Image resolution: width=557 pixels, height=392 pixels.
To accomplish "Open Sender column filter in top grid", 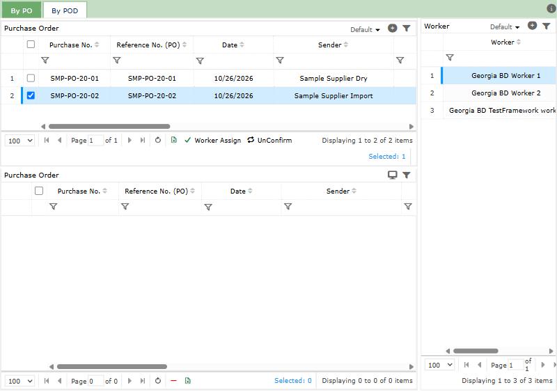I will (x=280, y=61).
